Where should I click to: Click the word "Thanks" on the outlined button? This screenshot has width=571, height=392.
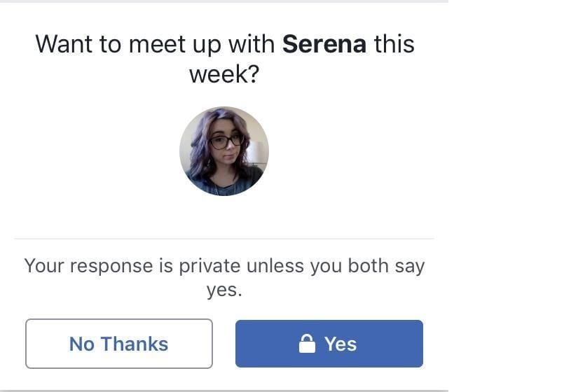pyautogui.click(x=134, y=344)
